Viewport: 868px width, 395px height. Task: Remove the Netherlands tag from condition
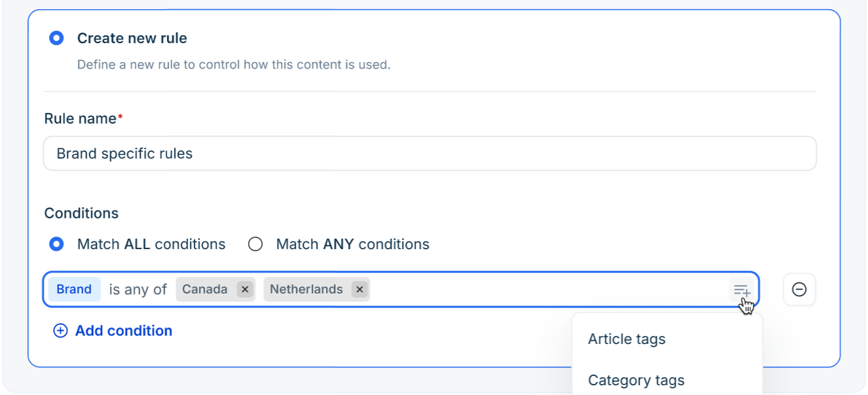click(359, 289)
